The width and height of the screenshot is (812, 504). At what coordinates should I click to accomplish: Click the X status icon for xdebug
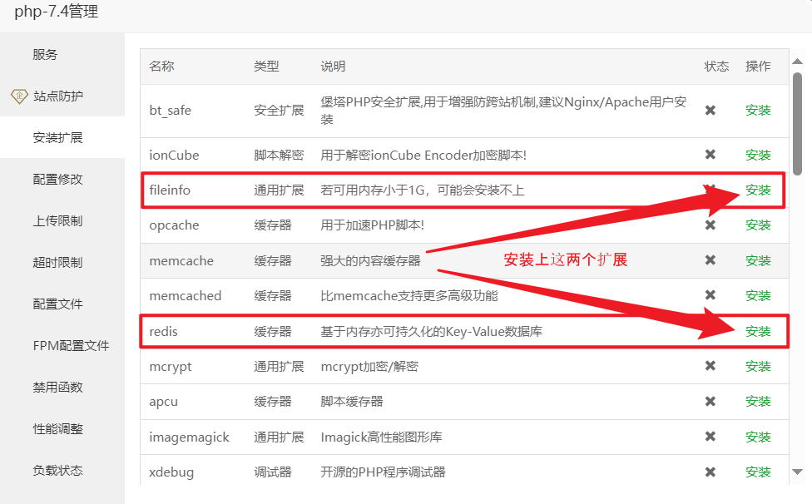pos(710,472)
